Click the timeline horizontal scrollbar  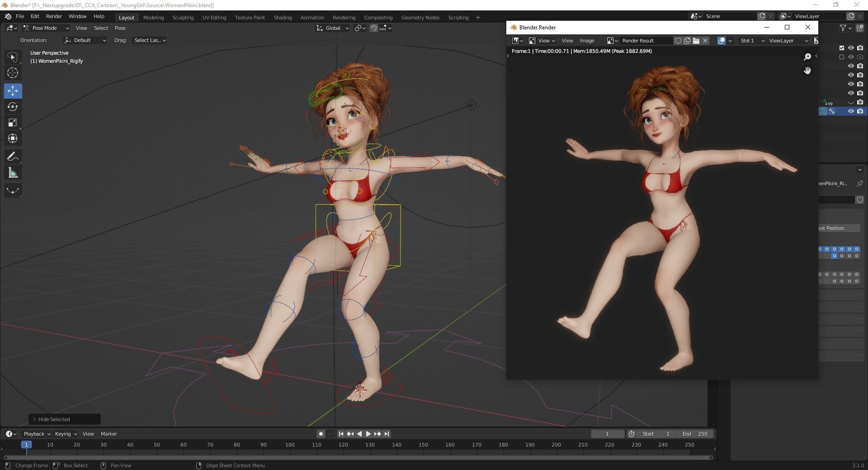358,457
